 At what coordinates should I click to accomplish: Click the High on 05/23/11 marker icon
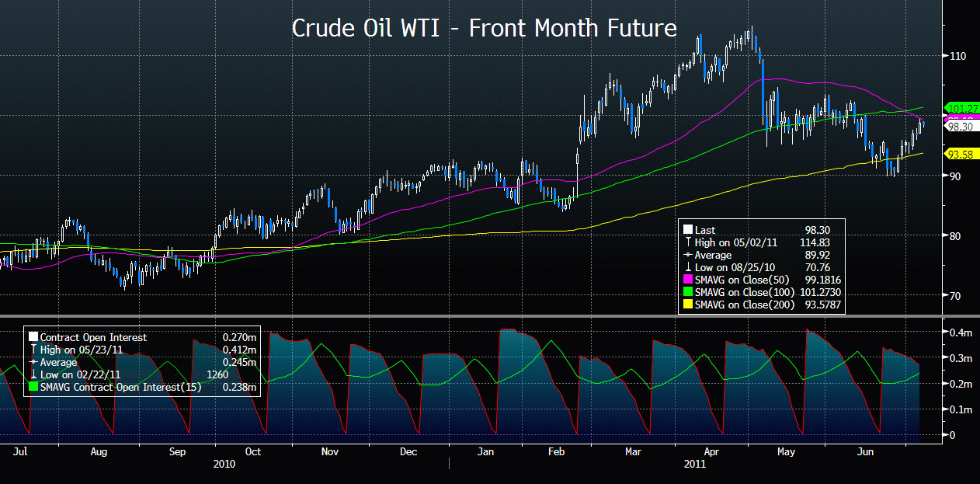[33, 350]
